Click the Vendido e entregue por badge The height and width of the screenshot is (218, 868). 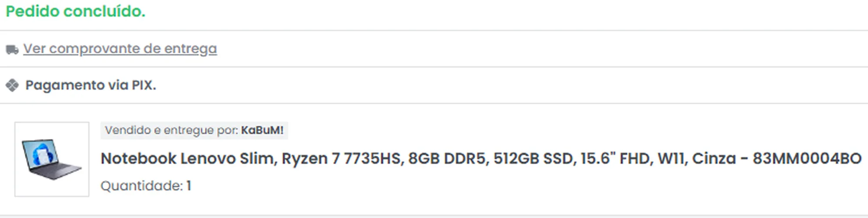194,130
